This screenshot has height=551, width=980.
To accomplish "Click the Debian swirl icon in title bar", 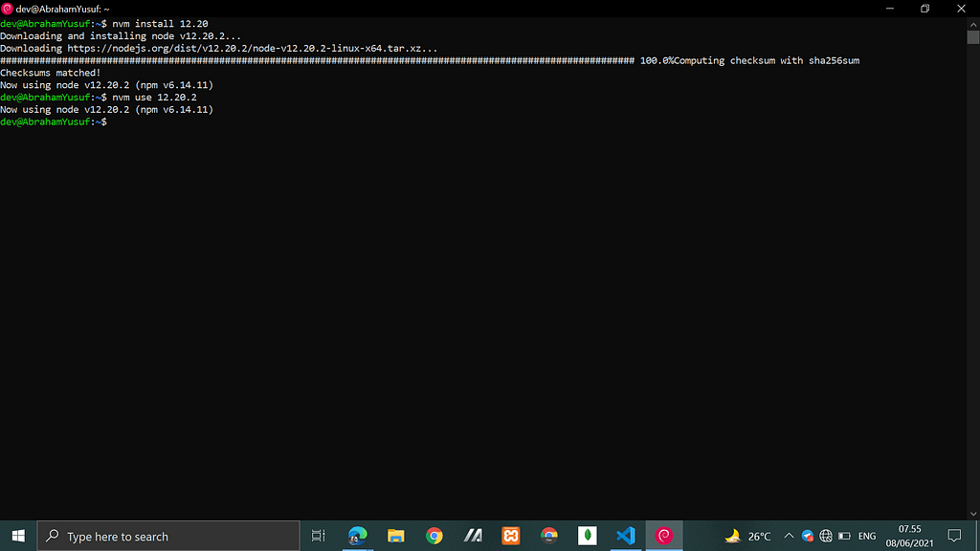I will point(7,9).
